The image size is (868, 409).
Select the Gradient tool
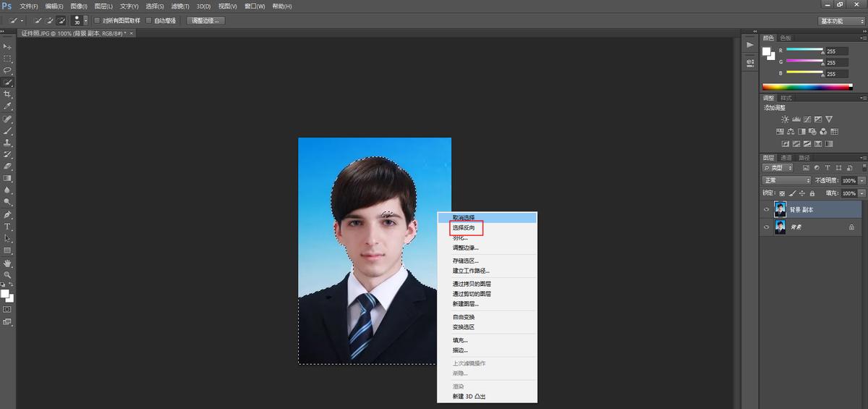(x=8, y=178)
